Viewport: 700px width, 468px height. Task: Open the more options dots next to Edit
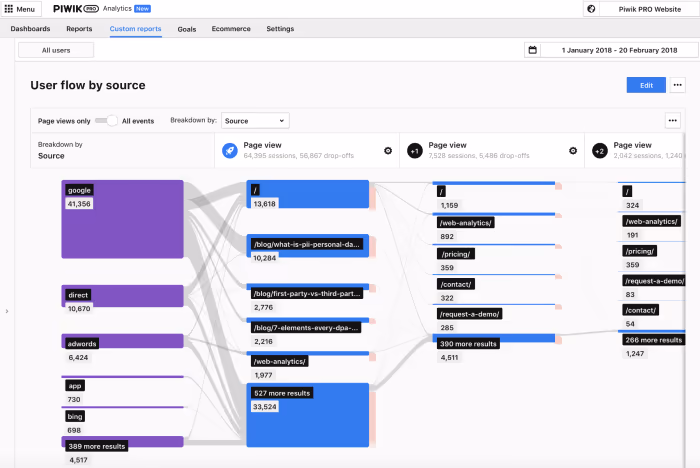pos(677,85)
